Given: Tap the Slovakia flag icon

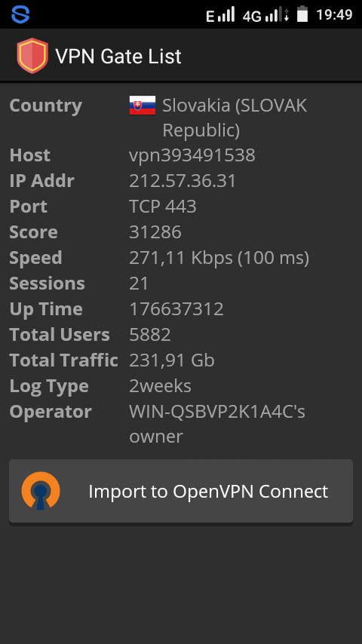Looking at the screenshot, I should point(143,105).
